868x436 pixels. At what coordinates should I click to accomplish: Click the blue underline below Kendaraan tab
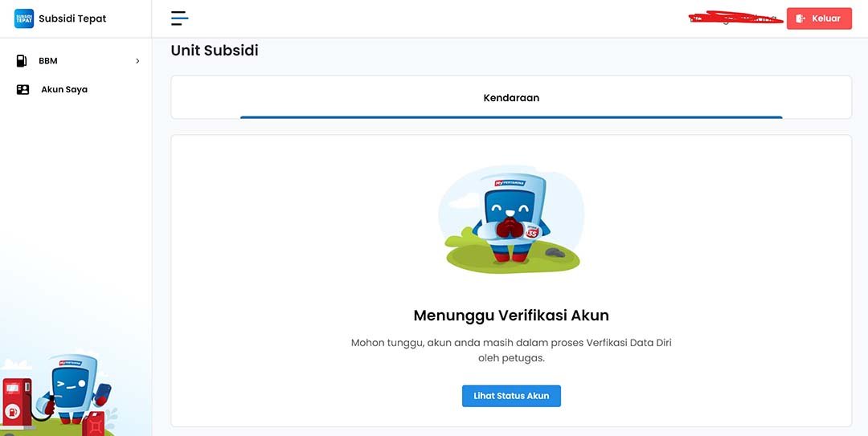pos(511,117)
